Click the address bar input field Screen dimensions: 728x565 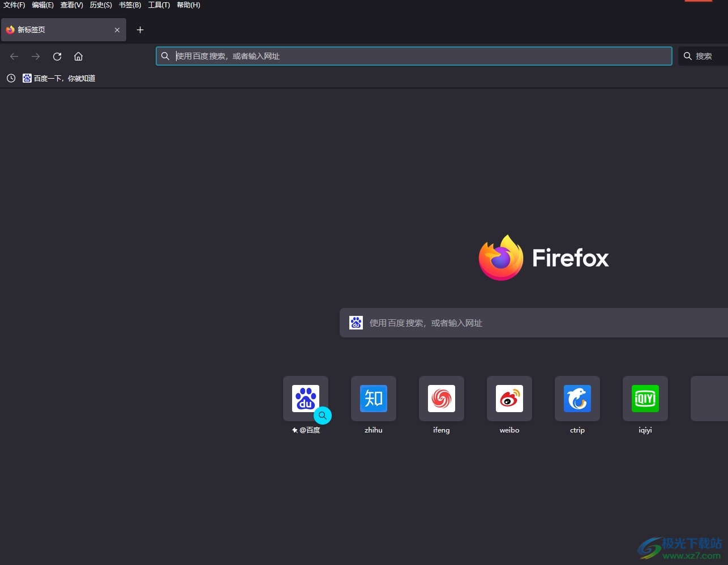(414, 56)
